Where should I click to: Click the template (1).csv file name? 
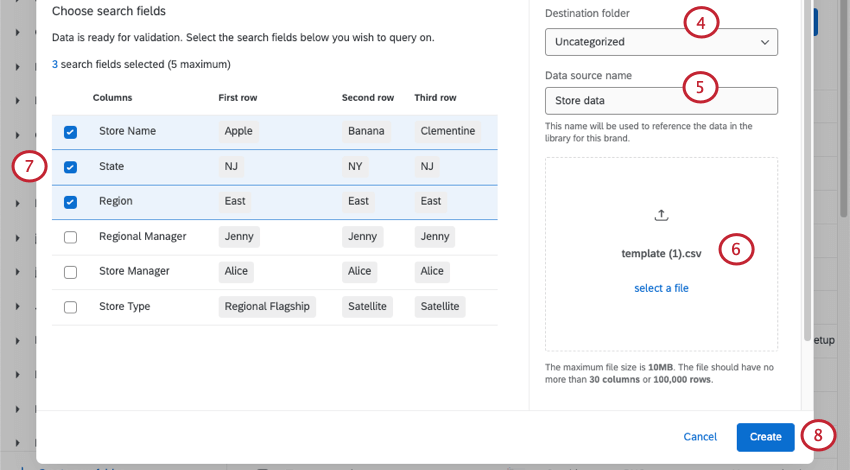(661, 254)
